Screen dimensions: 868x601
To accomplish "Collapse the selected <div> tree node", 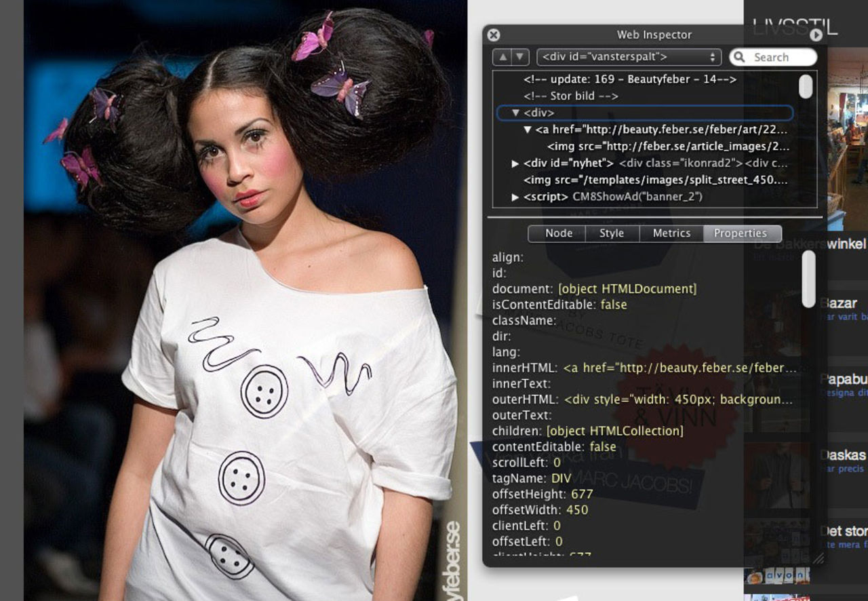I will tap(515, 113).
